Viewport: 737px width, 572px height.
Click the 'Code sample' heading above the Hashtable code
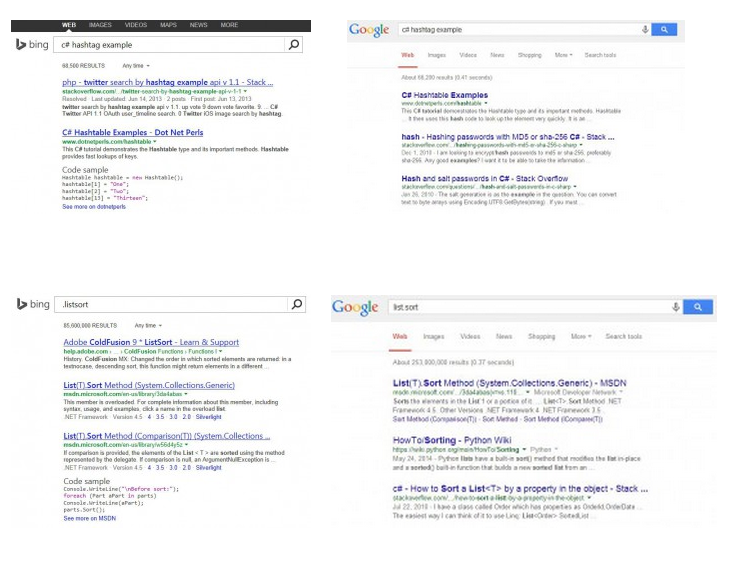85,170
